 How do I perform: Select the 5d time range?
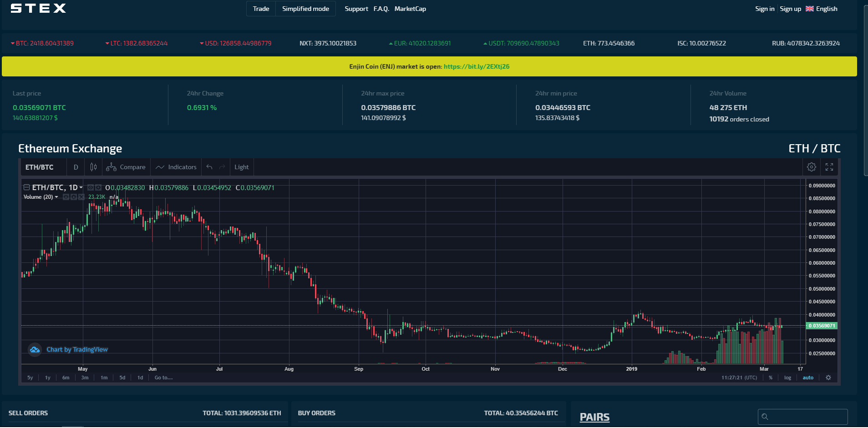click(x=122, y=378)
